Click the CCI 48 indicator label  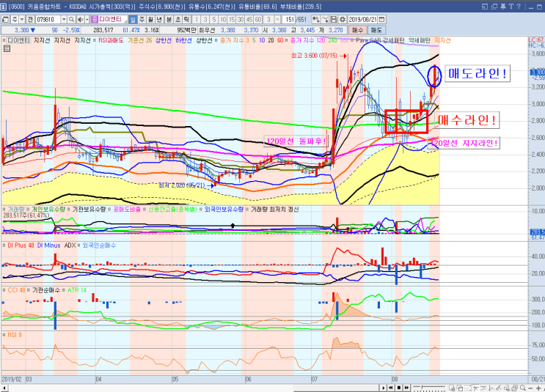pyautogui.click(x=16, y=290)
